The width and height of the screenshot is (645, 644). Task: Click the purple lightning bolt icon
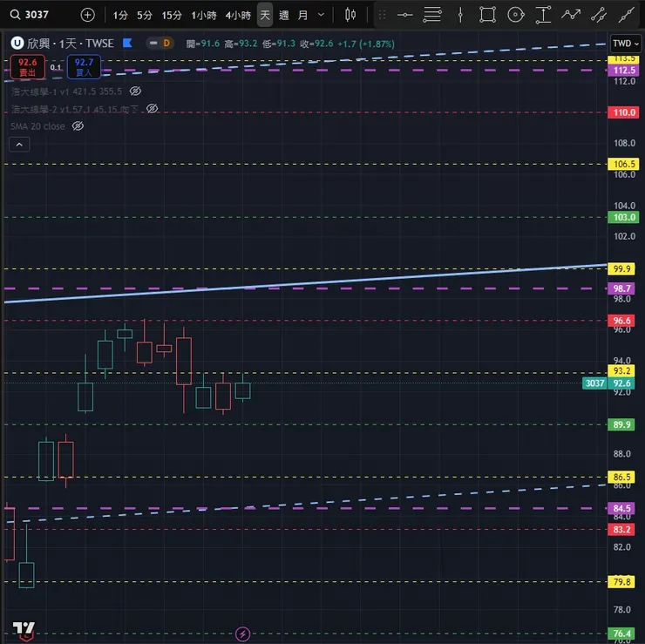(x=242, y=634)
